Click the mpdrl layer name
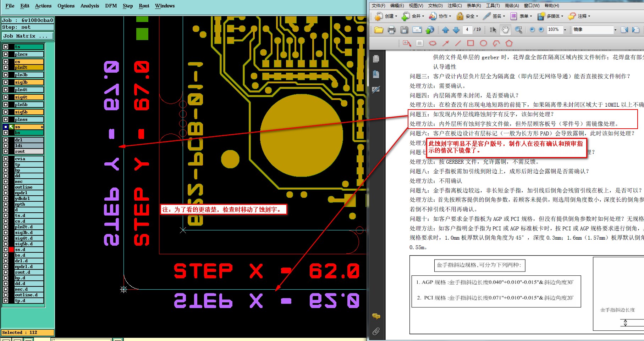 (29, 193)
